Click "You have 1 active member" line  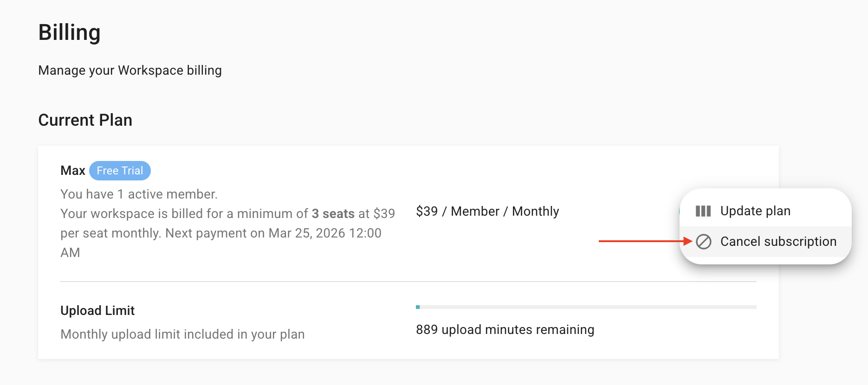point(139,194)
